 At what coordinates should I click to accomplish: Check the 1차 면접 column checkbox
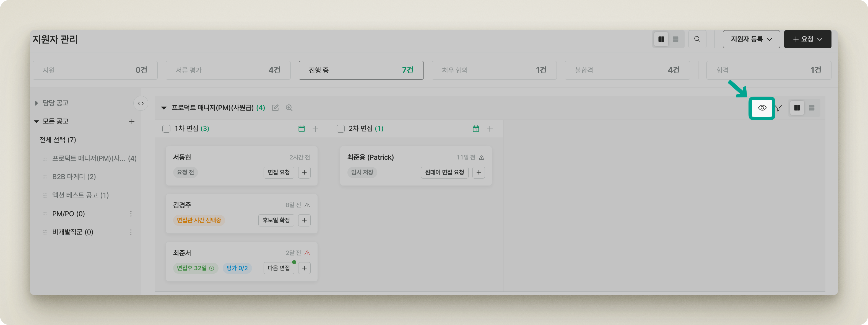(x=167, y=129)
